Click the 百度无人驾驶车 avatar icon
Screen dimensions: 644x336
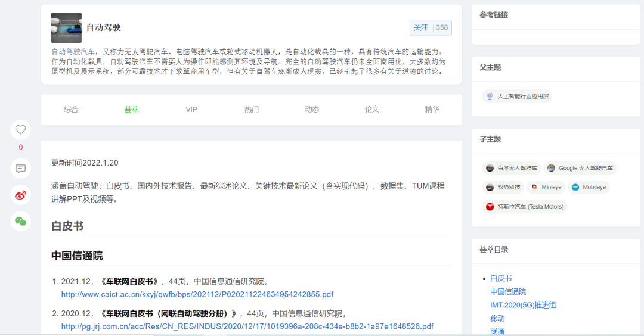(490, 168)
